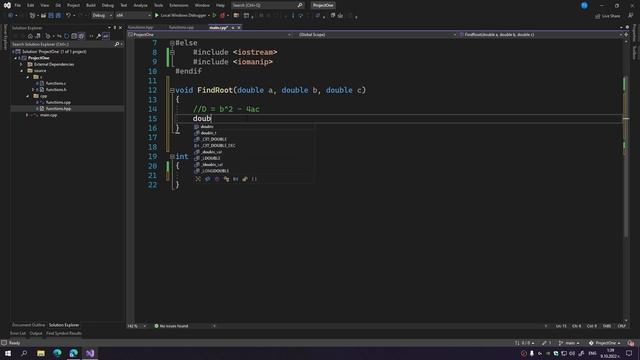
Task: Open the Global Scope dropdown
Action: [x=377, y=35]
